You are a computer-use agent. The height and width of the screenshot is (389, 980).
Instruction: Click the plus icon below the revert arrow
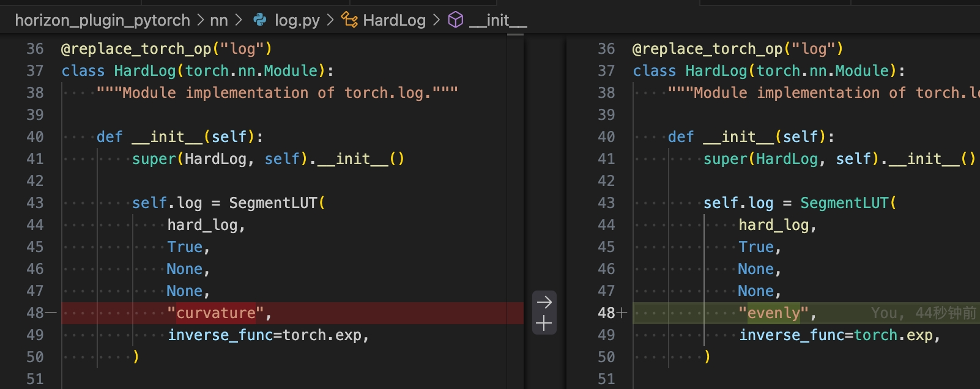coord(544,324)
